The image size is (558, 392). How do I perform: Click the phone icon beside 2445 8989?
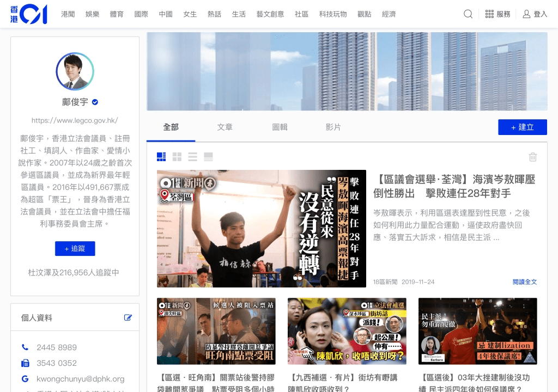pos(25,347)
